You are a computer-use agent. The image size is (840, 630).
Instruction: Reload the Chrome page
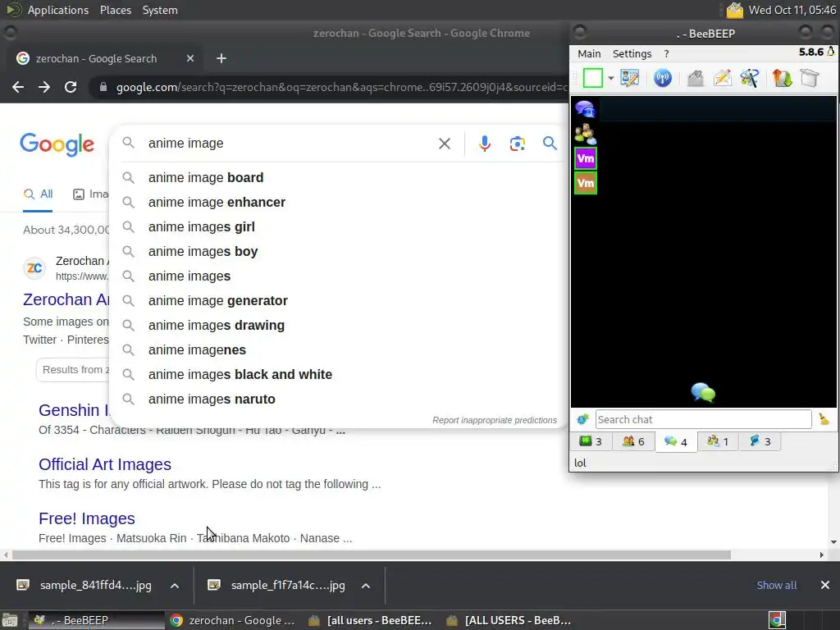[71, 87]
